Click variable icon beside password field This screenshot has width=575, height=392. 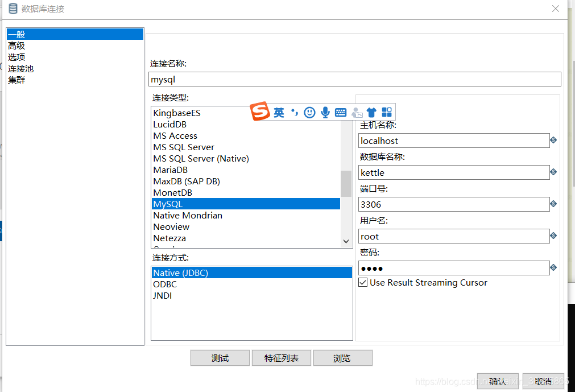tap(553, 268)
